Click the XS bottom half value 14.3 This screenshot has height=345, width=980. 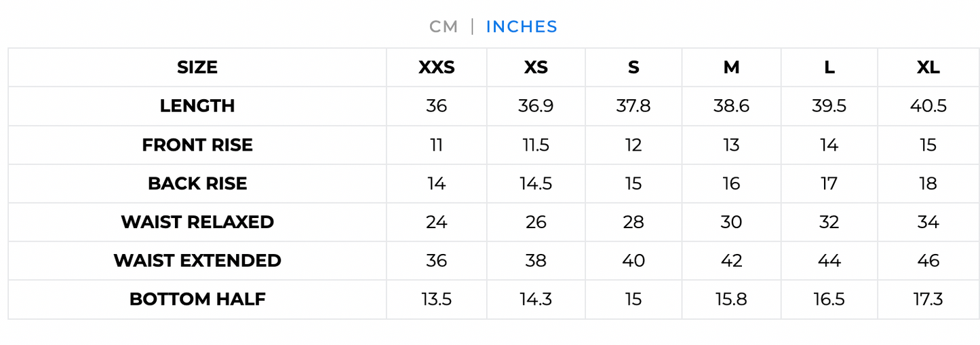click(536, 299)
